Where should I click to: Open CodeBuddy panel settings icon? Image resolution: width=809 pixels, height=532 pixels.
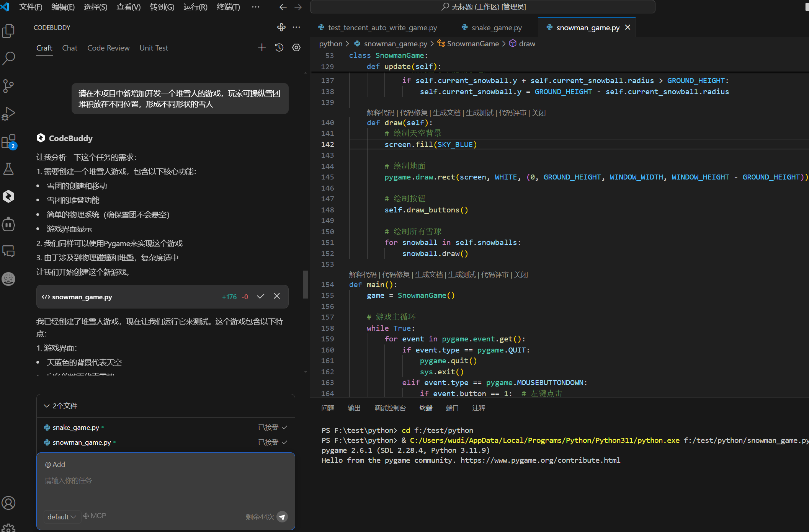click(x=296, y=47)
